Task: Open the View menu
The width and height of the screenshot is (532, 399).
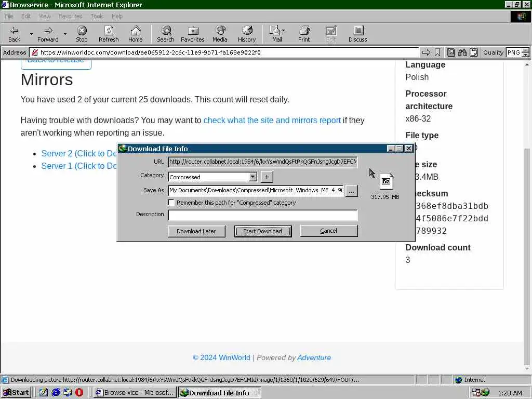Action: point(45,16)
